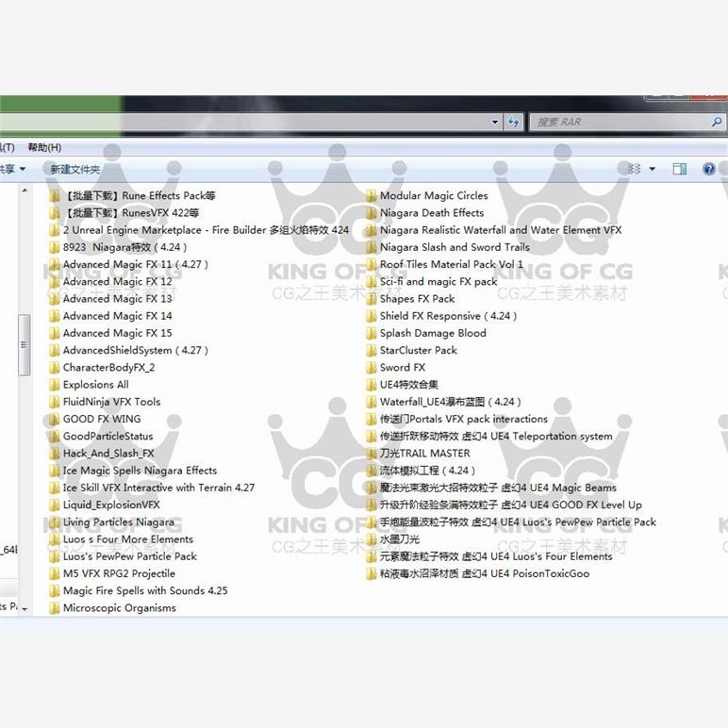Select Niagara Realistic Waterfall and Water Element VFX
Screen dimensions: 728x728
click(501, 230)
